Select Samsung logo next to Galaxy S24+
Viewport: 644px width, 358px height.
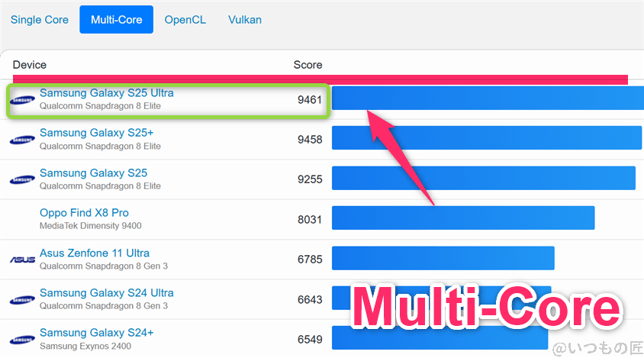point(23,339)
